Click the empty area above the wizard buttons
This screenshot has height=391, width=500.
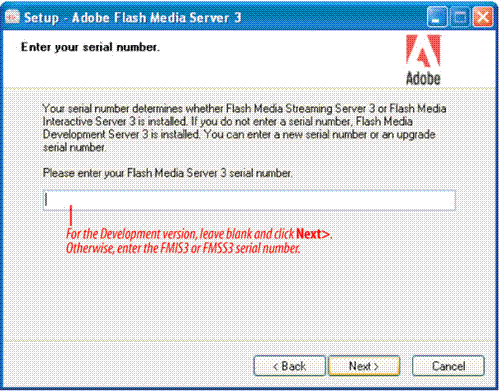249,300
